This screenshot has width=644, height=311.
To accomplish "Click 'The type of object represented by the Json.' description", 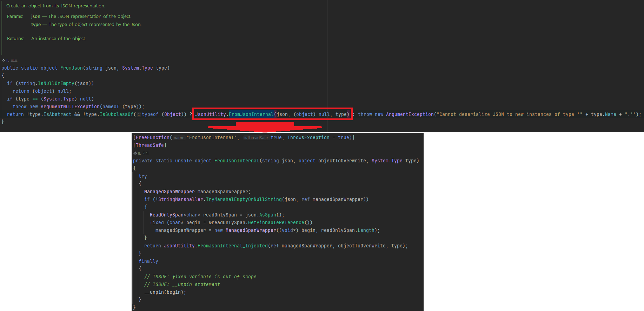I will pos(95,25).
